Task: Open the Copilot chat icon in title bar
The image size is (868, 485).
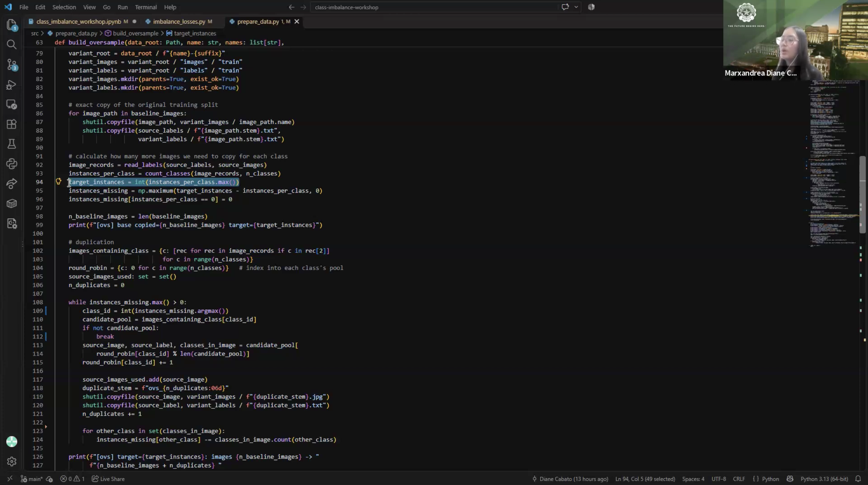Action: tap(565, 7)
